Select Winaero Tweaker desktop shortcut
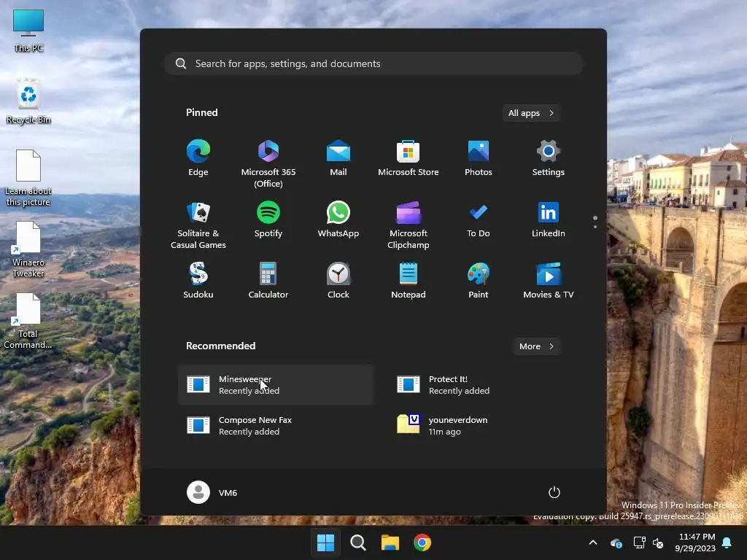 coord(28,249)
